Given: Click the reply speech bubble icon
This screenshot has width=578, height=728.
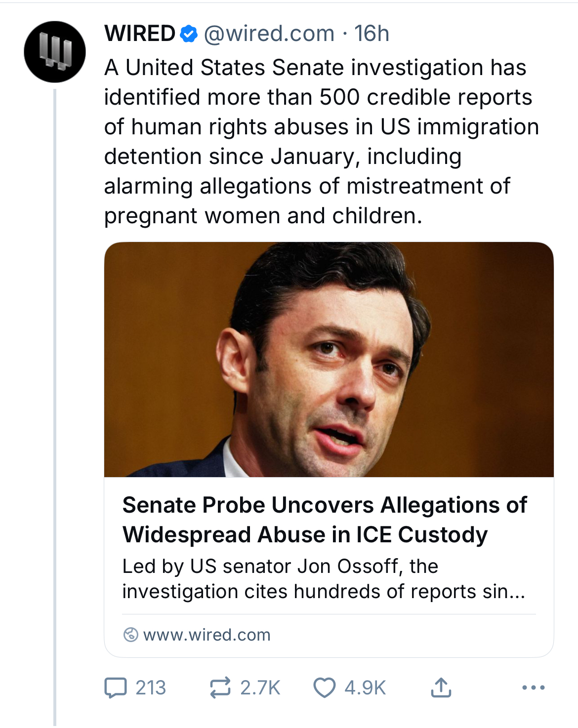Looking at the screenshot, I should point(115,688).
